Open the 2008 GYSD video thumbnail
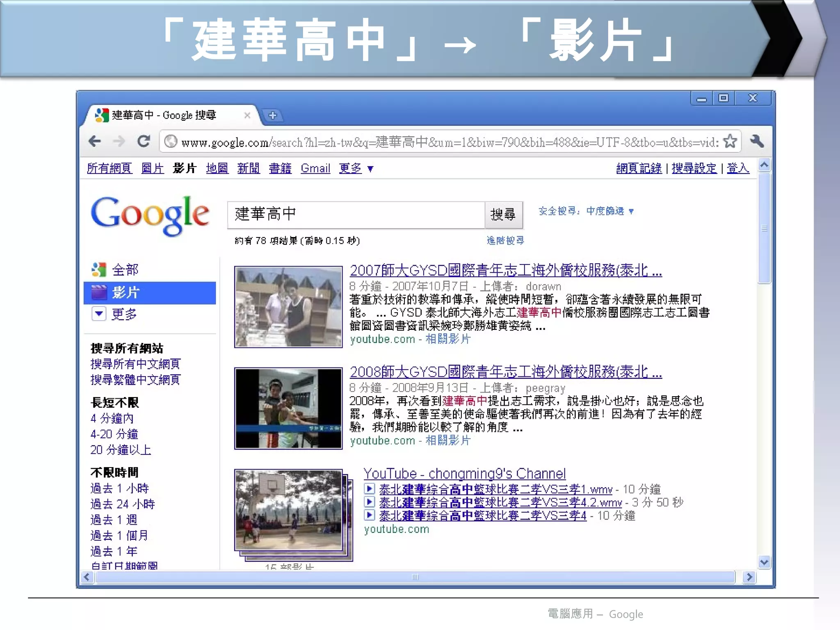840x630 pixels. pos(288,408)
